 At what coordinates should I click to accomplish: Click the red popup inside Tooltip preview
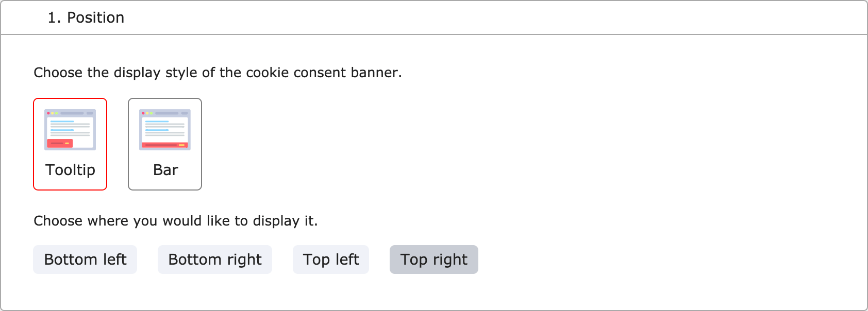(x=60, y=143)
